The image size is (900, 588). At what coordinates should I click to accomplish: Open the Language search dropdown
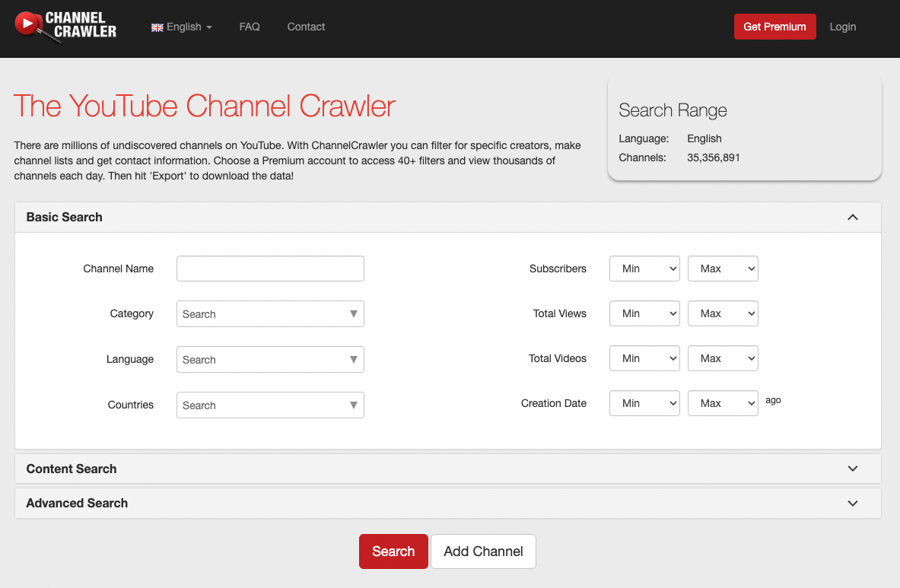269,359
